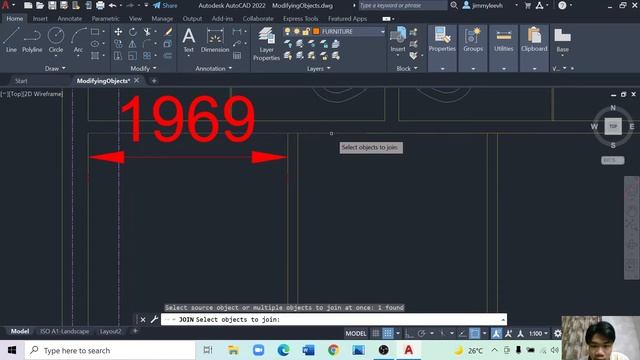Click the keyword search field
Viewport: 640px width, 360px height.
[x=402, y=6]
